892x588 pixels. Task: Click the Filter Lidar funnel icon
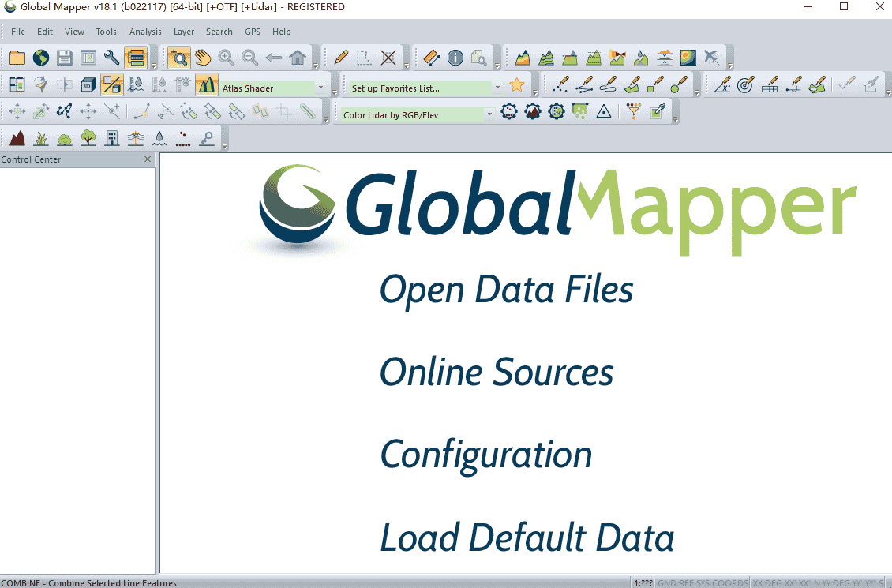(633, 112)
